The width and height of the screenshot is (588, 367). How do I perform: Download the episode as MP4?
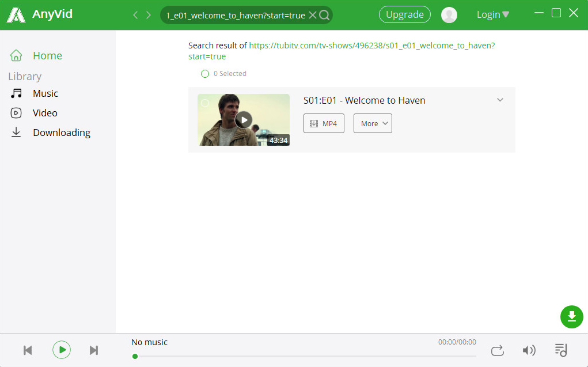click(x=324, y=123)
